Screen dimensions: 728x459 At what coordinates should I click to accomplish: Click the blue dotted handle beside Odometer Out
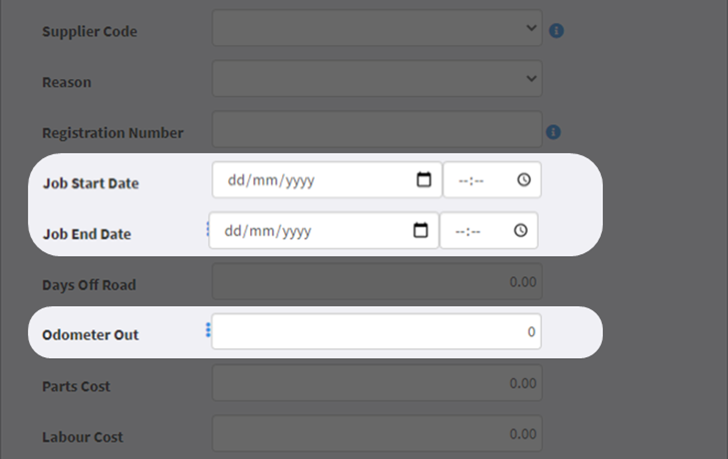coord(208,330)
